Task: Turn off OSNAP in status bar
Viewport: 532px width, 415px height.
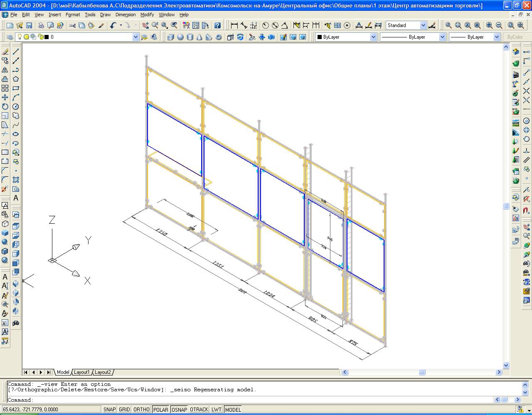Action: [x=179, y=410]
